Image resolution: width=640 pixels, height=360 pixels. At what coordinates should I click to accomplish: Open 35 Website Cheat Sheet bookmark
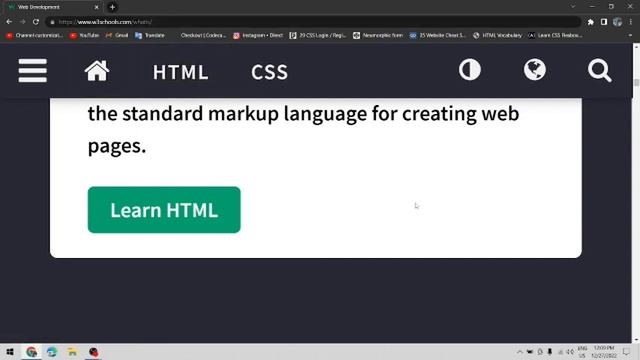438,36
